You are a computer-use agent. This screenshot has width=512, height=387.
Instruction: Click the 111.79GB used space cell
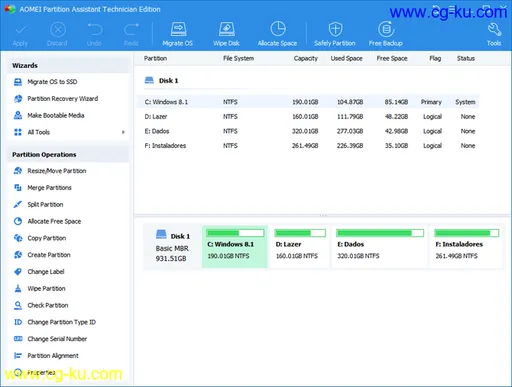coord(350,117)
